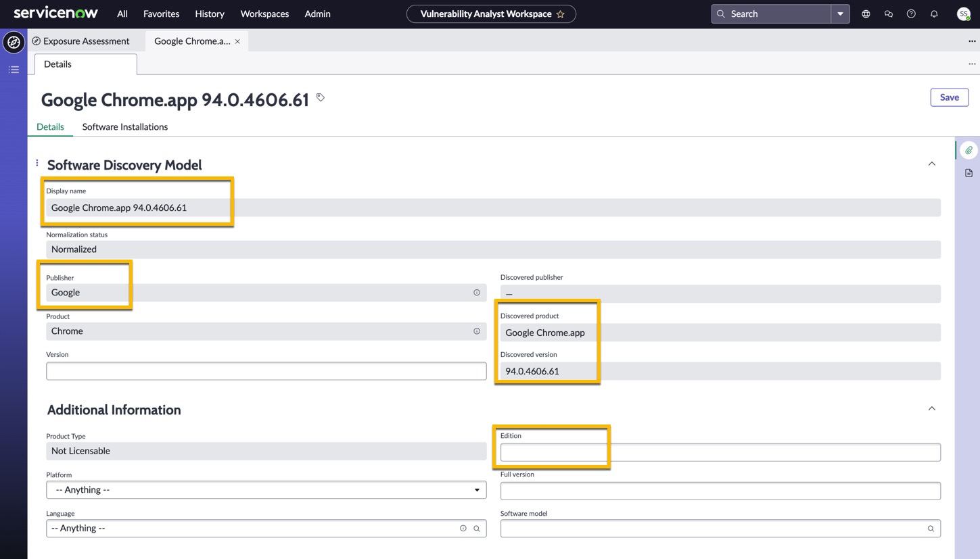The width and height of the screenshot is (980, 559).
Task: Open the Software model lookup search icon
Action: coord(931,529)
